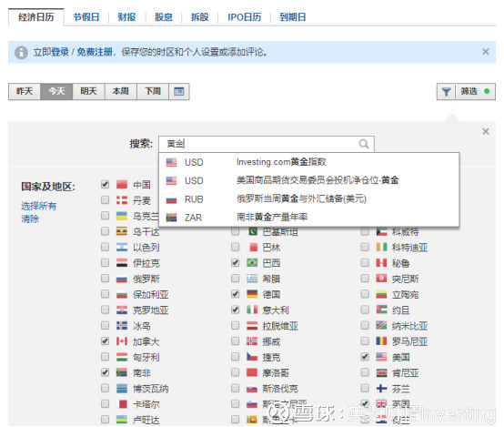The height and width of the screenshot is (427, 504).
Task: Click the Italy flag icon
Action: coord(252,310)
